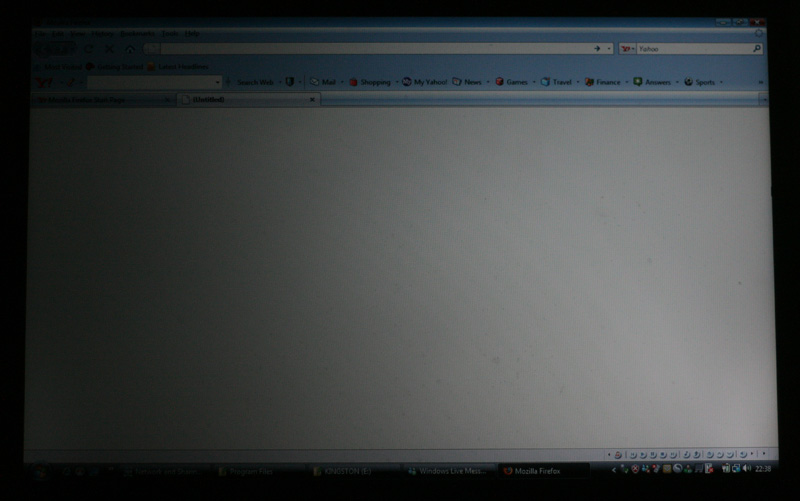This screenshot has height=501, width=800.
Task: Open the Help menu
Action: click(x=192, y=33)
